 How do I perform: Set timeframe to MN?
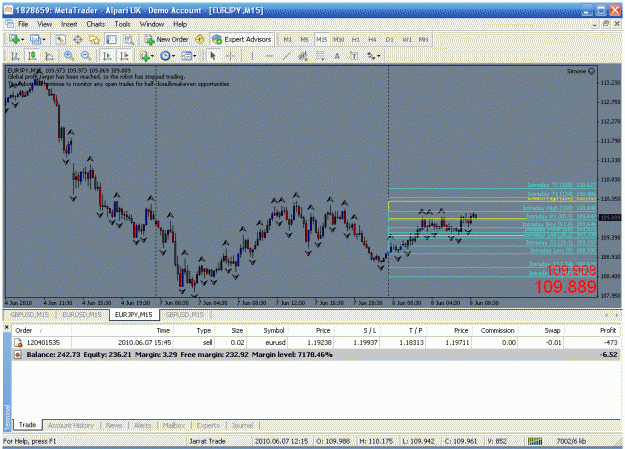click(x=423, y=39)
